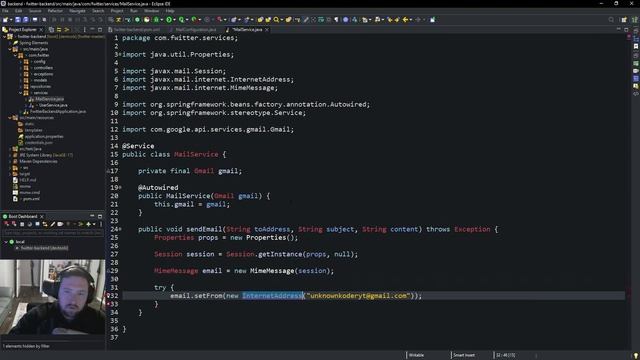
Task: Click the Show Whitespace Characters pilcrow icon
Action: pyautogui.click(x=337, y=20)
